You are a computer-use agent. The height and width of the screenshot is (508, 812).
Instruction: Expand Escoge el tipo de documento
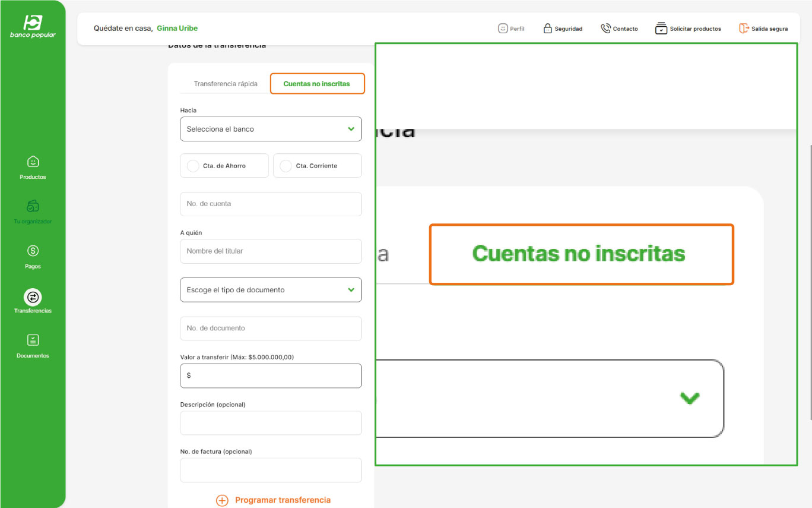point(271,289)
